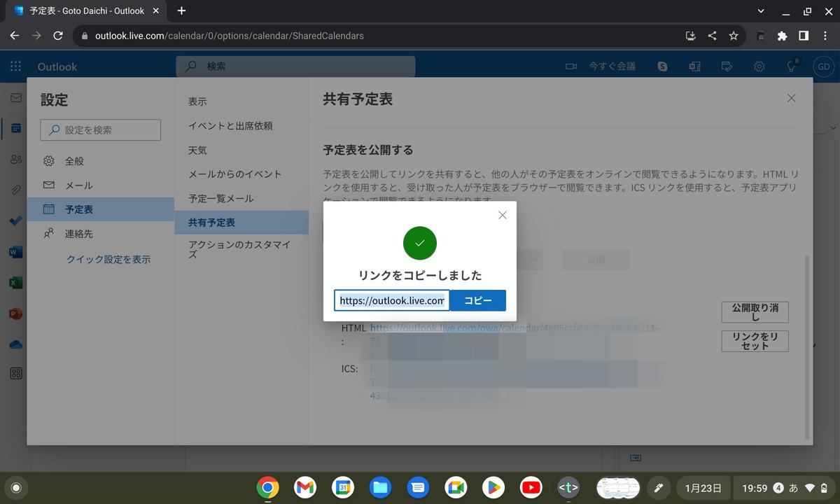This screenshot has height=504, width=840.
Task: Open クイック設定を表示 link
Action: pos(108,259)
